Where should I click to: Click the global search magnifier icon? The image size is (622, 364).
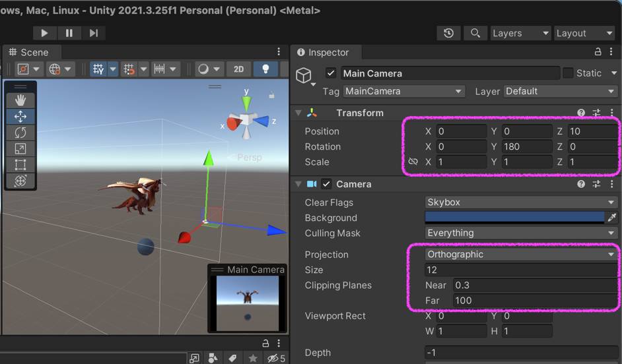(x=475, y=33)
